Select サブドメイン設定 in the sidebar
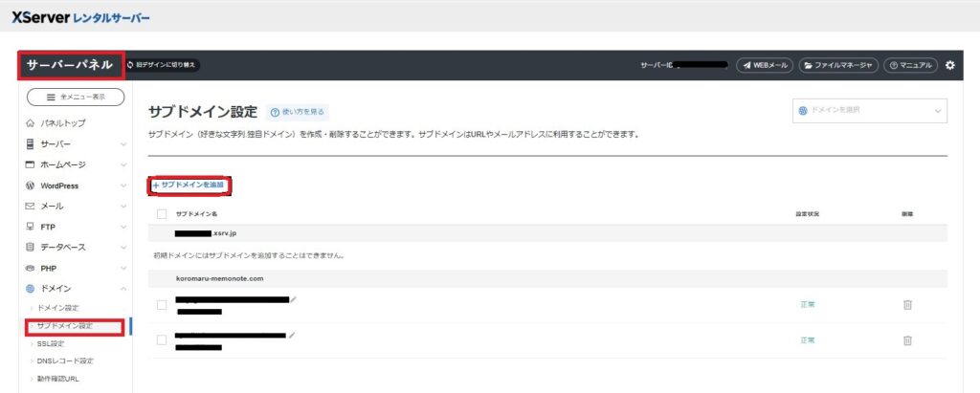This screenshot has height=393, width=980. pyautogui.click(x=71, y=326)
